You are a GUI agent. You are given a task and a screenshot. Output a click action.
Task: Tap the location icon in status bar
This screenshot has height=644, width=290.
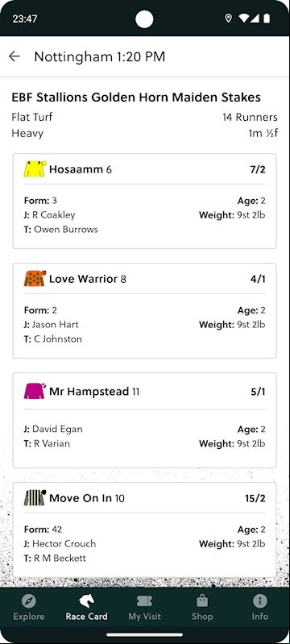pyautogui.click(x=229, y=19)
